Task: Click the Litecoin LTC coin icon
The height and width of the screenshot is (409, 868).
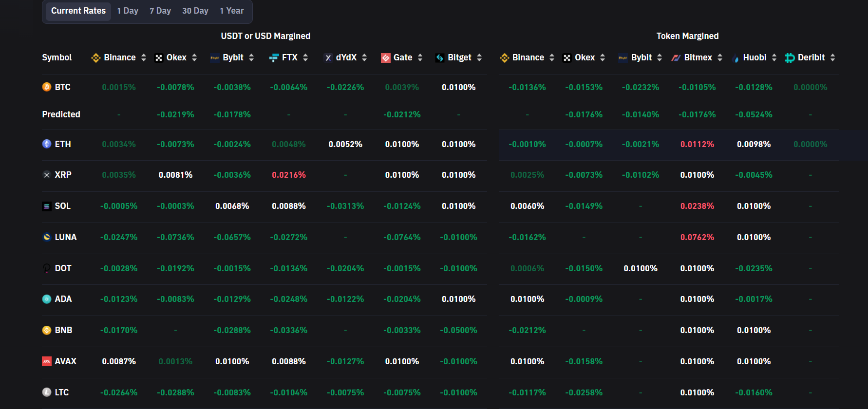Action: [47, 392]
